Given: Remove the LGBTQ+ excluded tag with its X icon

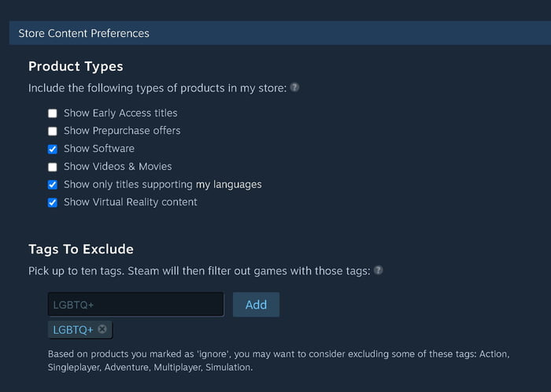Looking at the screenshot, I should 102,329.
